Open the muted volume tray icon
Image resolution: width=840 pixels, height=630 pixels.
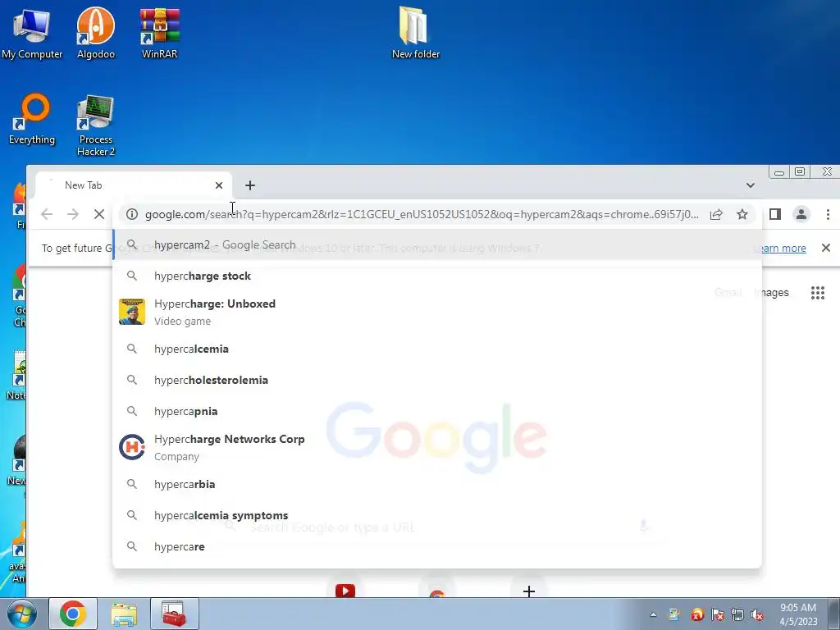[757, 614]
